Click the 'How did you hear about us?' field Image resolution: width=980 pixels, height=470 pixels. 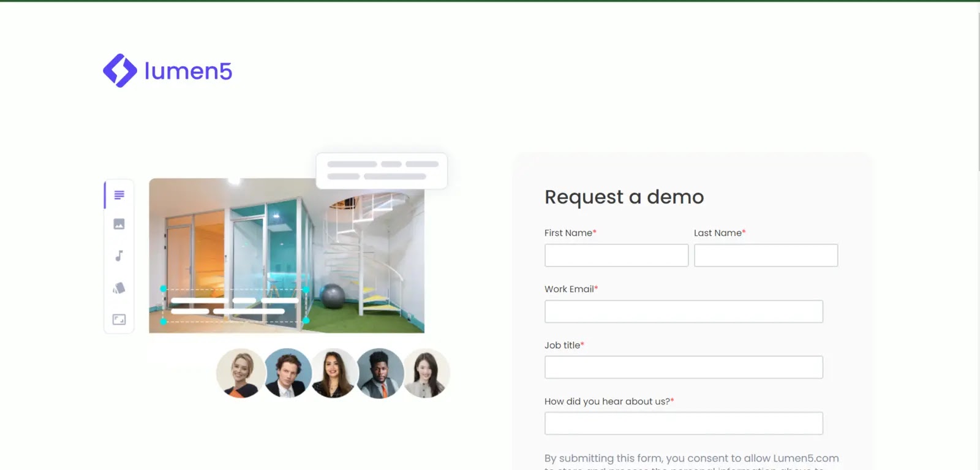coord(684,423)
